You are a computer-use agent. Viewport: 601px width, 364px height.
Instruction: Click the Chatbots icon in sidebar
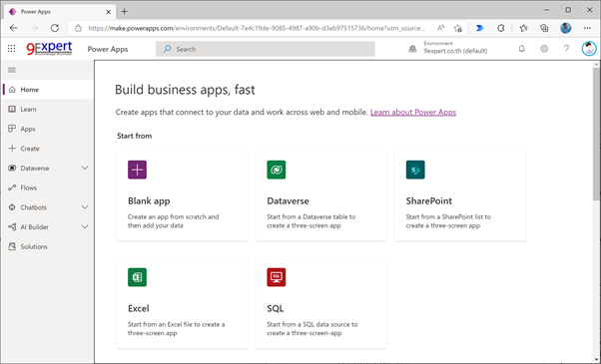[x=12, y=207]
